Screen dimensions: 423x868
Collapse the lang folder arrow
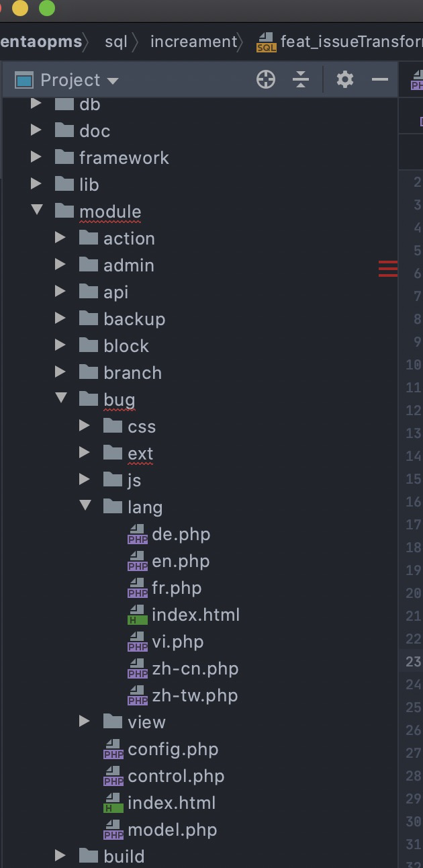tap(85, 507)
